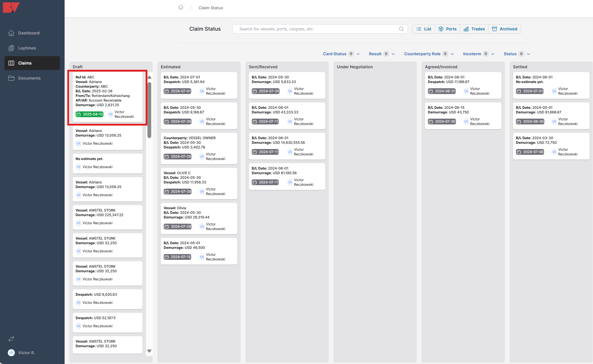
Task: Click the Draft column scroll down arrow
Action: 149,351
